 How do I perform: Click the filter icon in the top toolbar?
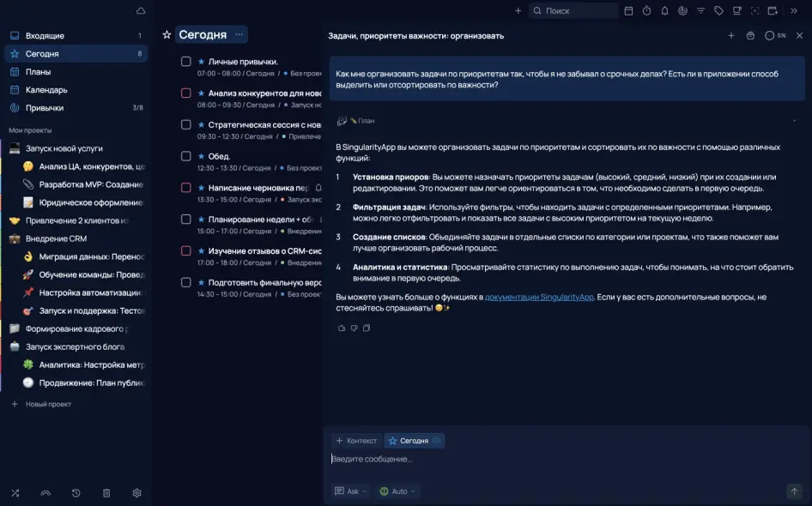(x=700, y=11)
